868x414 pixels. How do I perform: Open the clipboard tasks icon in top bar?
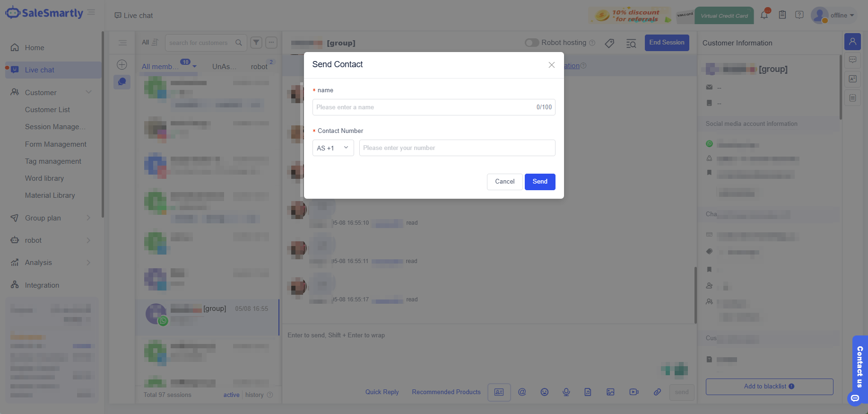782,15
